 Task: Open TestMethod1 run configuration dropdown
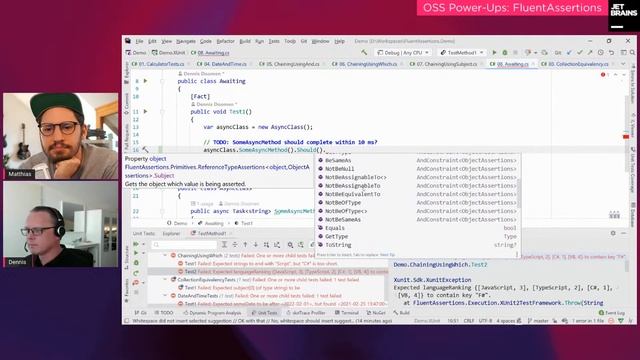coord(462,53)
